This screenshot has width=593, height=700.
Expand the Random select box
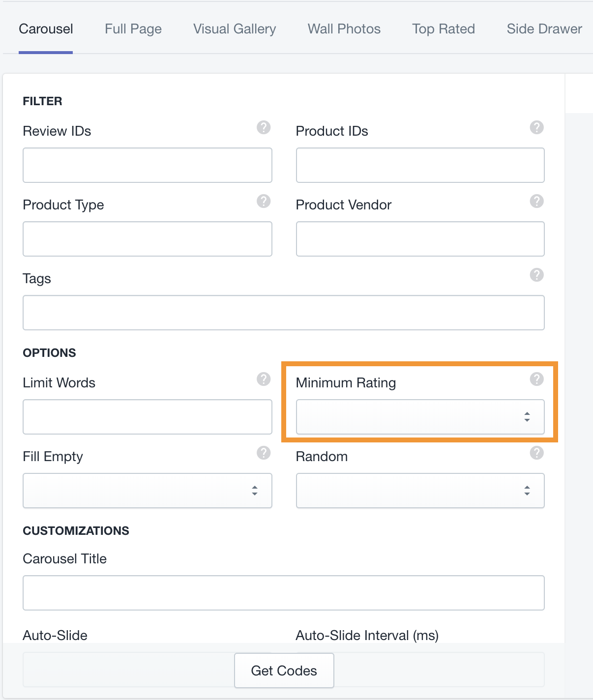420,491
